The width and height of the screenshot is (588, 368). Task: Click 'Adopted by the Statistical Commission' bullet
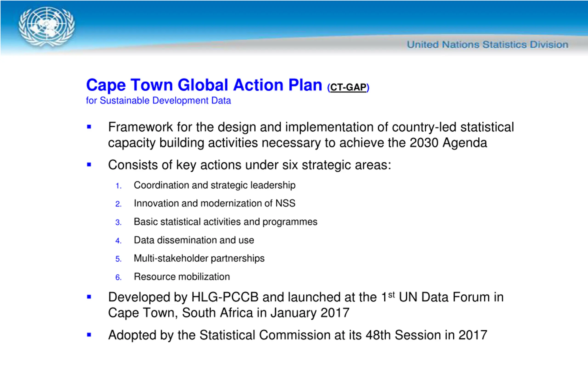click(x=298, y=335)
